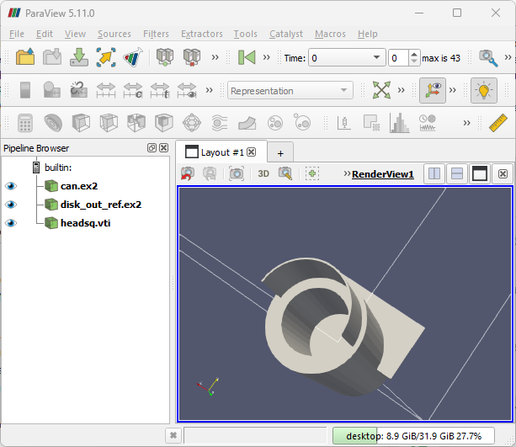
Task: Open the Catalyst menu
Action: click(286, 34)
